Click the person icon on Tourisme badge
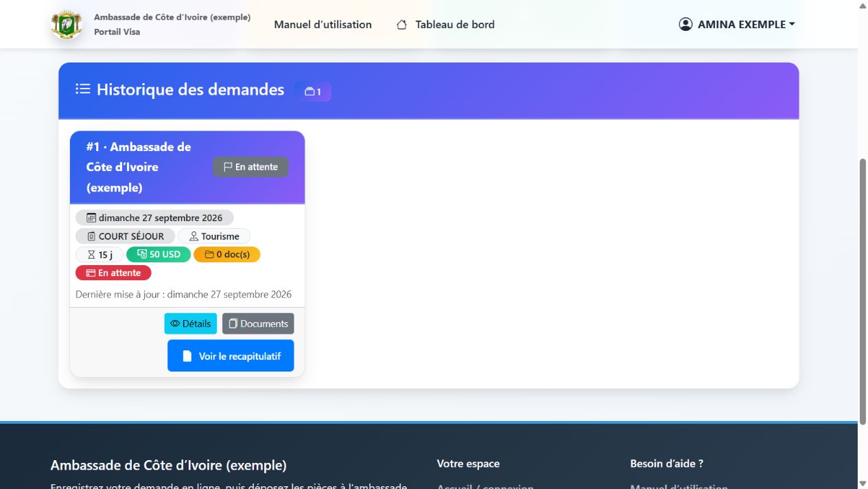Image resolution: width=868 pixels, height=489 pixels. [x=193, y=236]
